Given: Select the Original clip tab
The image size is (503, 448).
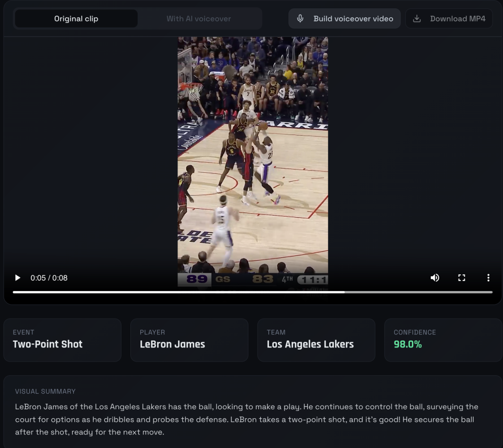Looking at the screenshot, I should tap(76, 18).
